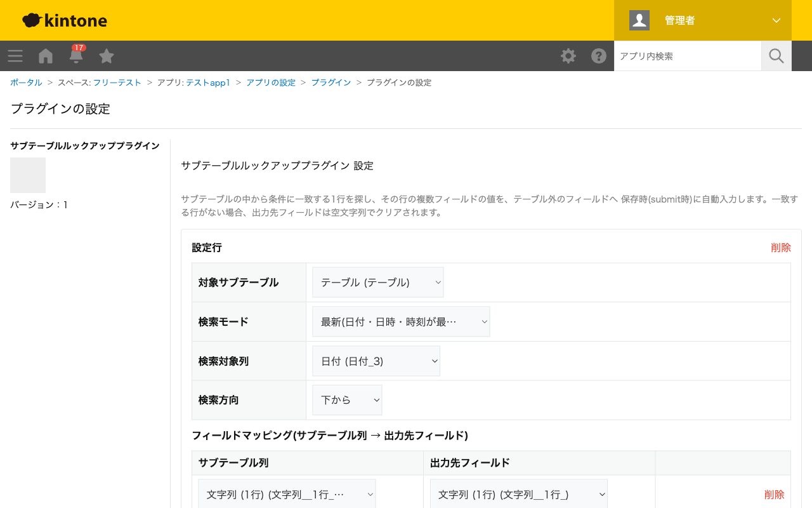Image resolution: width=812 pixels, height=508 pixels.
Task: Click サブテーブルルックアッププラグイン 設定 title text
Action: pos(277,166)
